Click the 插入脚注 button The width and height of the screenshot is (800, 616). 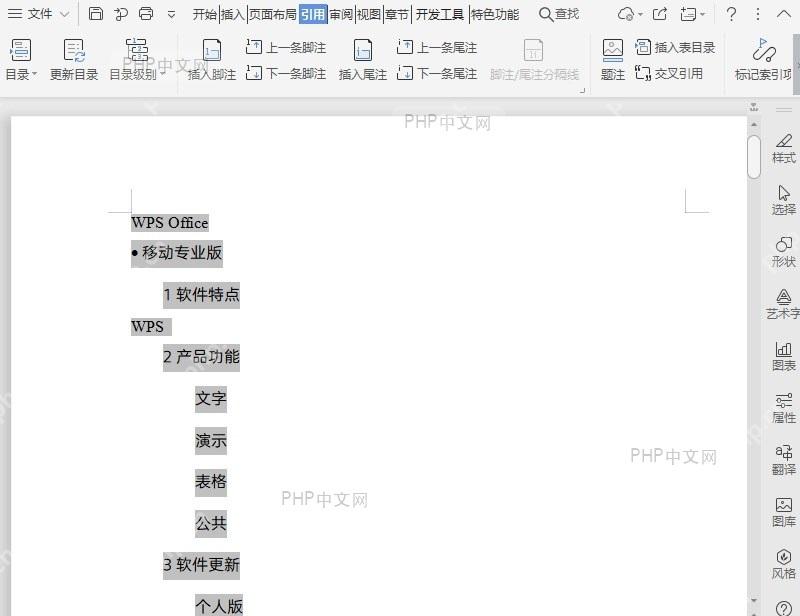pos(212,60)
